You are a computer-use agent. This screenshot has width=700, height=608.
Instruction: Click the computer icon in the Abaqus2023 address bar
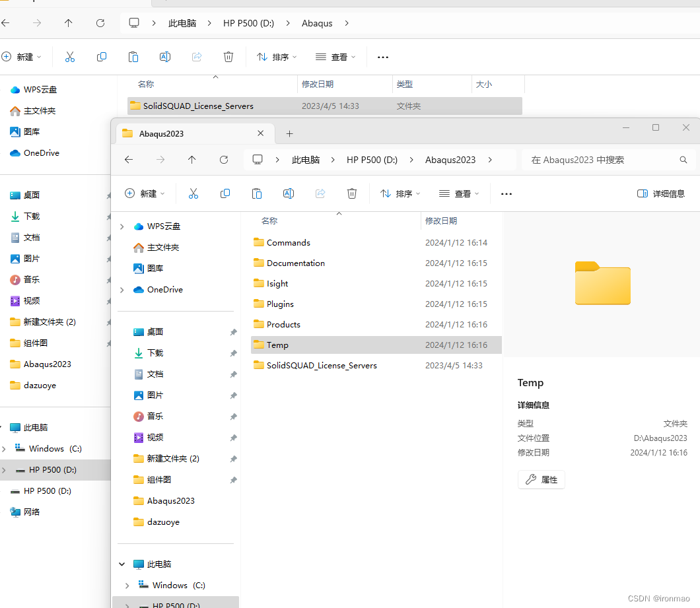pos(258,160)
